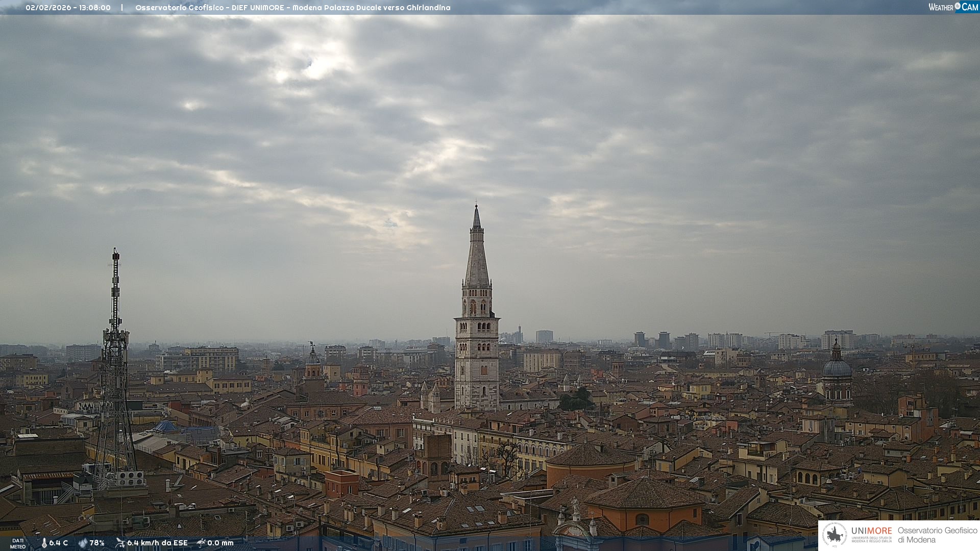Click the wind anemometer icon
The height and width of the screenshot is (551, 980).
click(120, 543)
